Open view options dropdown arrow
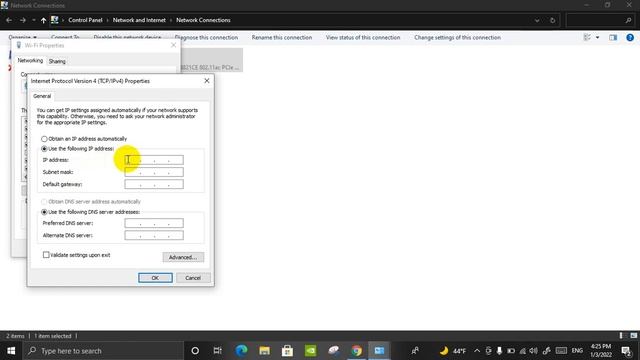 pos(598,38)
